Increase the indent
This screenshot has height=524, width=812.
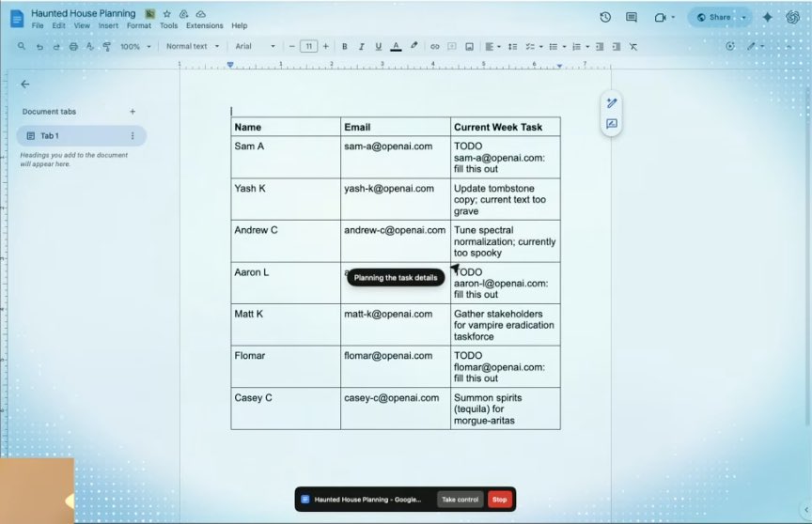[617, 47]
